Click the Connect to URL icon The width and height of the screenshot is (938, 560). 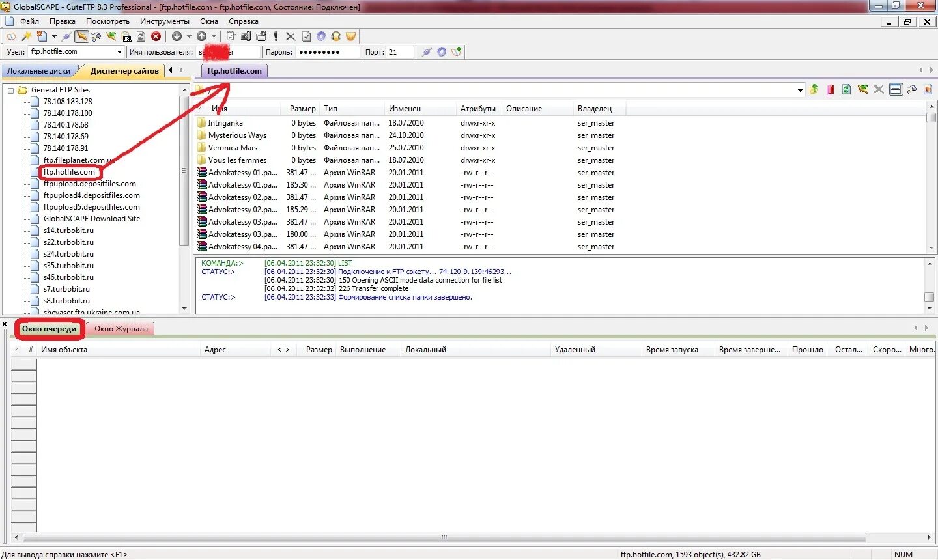pyautogui.click(x=127, y=36)
